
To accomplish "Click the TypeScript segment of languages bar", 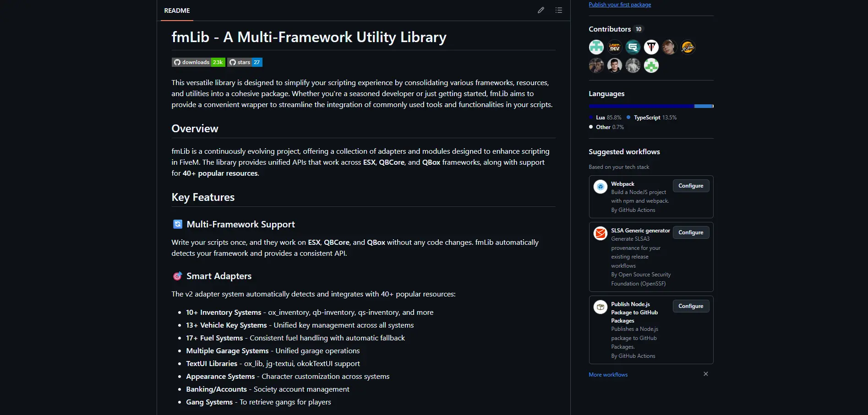I will (x=703, y=106).
